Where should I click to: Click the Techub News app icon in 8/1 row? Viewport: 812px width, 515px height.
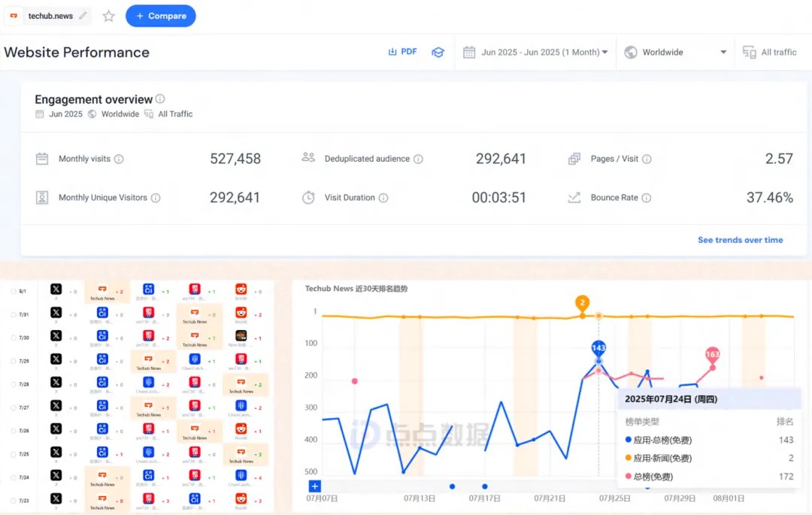click(x=102, y=290)
